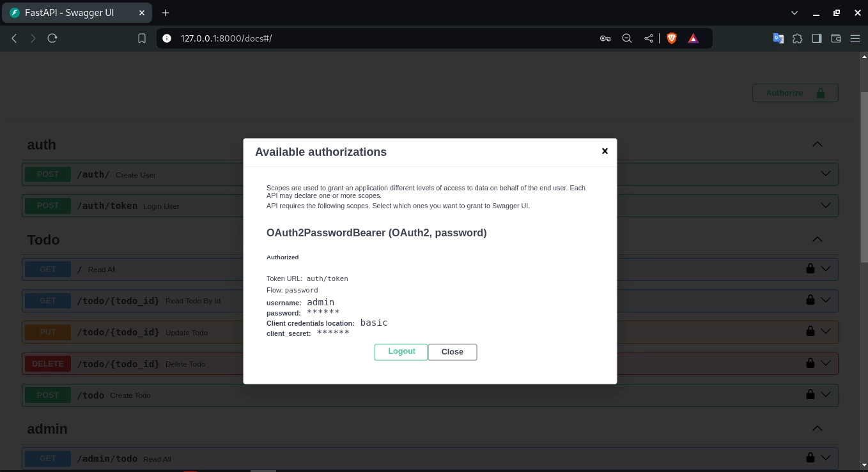The image size is (868, 472).
Task: Click the Close button in dialog
Action: 452,352
